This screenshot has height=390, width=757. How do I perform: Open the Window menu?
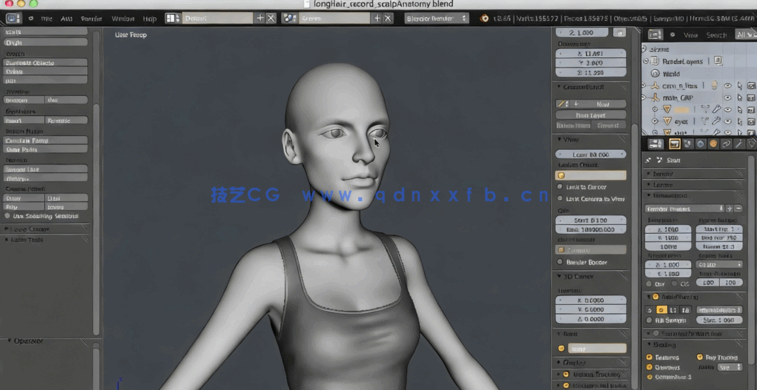(123, 19)
